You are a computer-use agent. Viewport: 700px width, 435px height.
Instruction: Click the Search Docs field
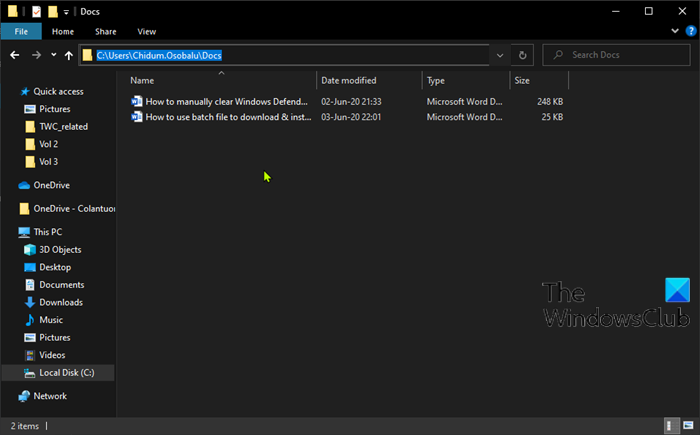pos(617,55)
